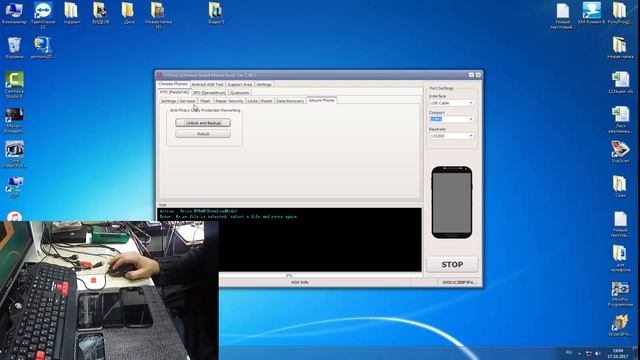Viewport: 640px width, 360px height.
Task: Open the VueScan desktop shortcut
Action: pos(620,152)
